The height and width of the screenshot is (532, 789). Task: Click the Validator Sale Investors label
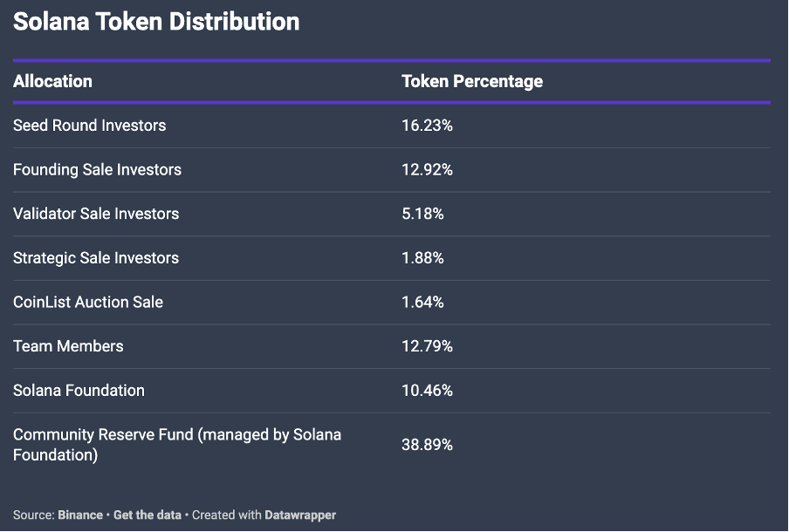pos(96,214)
